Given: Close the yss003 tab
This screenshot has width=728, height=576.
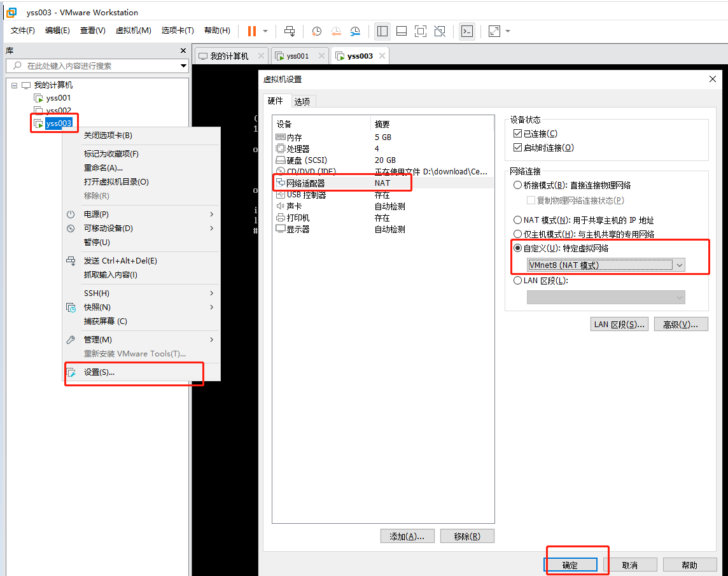Looking at the screenshot, I should [382, 56].
